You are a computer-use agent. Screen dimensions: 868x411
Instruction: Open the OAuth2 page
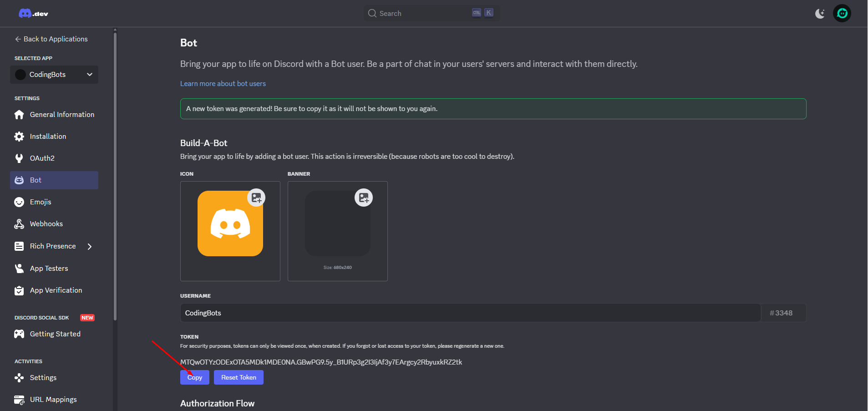click(x=54, y=158)
